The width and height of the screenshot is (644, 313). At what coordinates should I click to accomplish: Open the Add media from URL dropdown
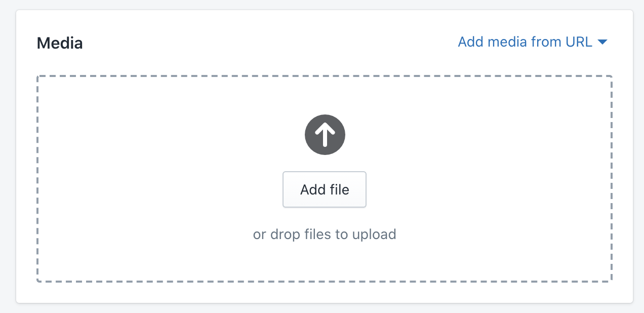[x=532, y=42]
